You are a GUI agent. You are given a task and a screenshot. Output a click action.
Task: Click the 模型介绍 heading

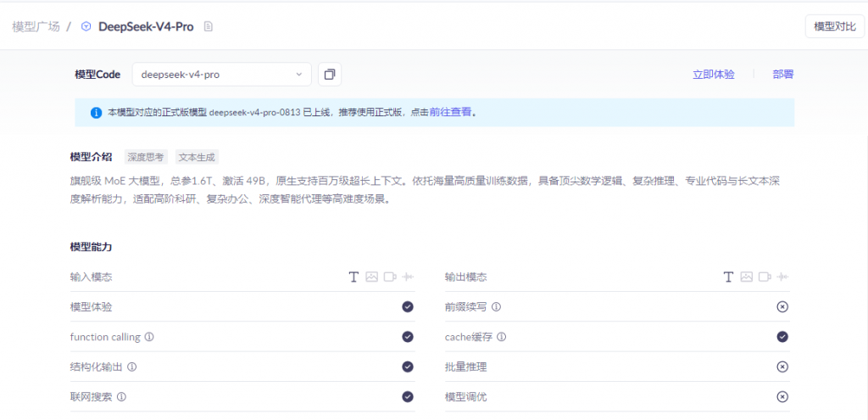tap(92, 157)
